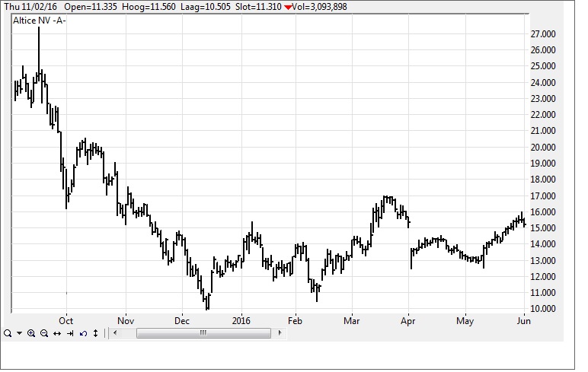
Task: Click the red down-triangle price indicator
Action: click(288, 7)
